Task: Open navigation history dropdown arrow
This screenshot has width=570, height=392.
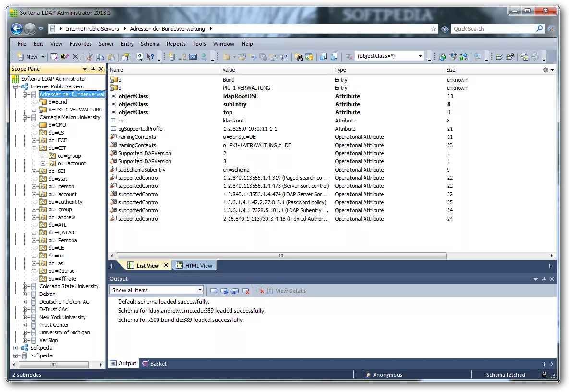Action: (x=41, y=29)
